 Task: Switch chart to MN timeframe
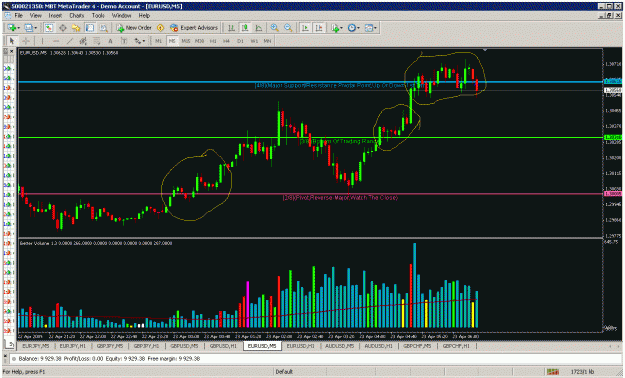click(x=267, y=41)
